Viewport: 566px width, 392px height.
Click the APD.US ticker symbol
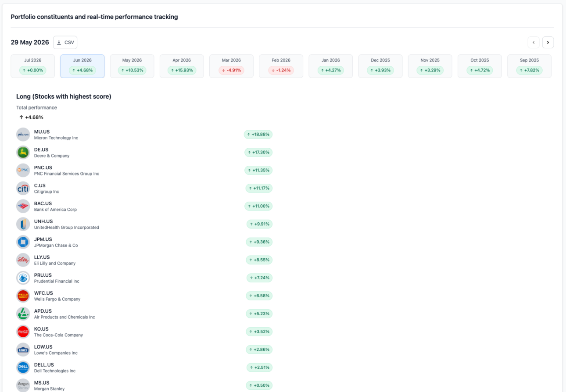click(x=43, y=311)
